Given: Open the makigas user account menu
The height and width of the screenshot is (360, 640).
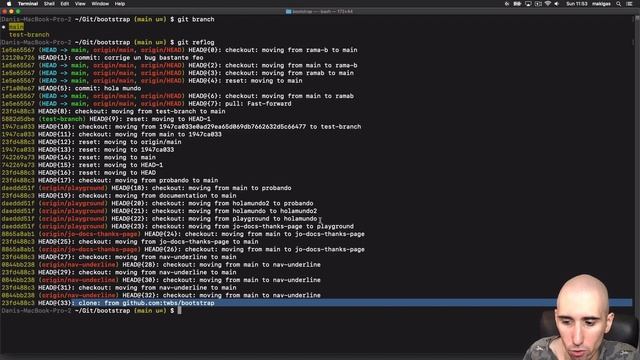Looking at the screenshot, I should coord(601,4).
